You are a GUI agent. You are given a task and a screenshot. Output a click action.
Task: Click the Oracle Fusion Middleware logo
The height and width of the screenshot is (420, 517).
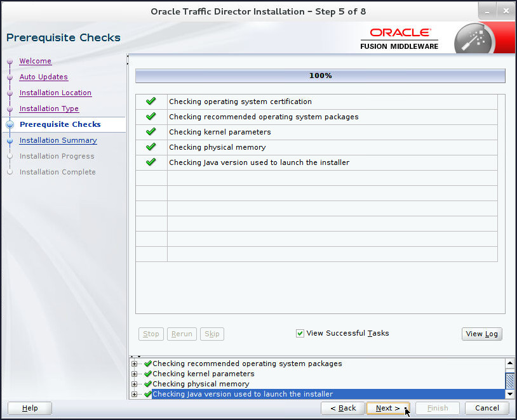tap(399, 37)
